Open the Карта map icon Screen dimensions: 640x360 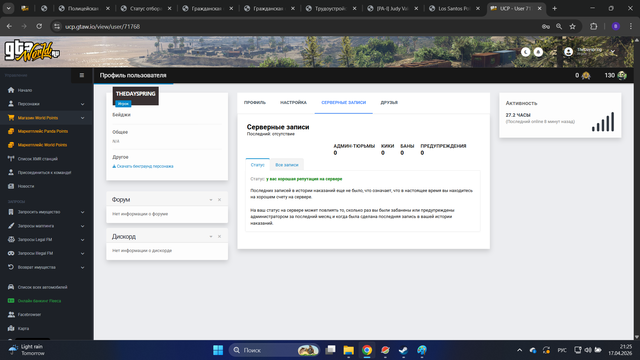[x=11, y=328]
